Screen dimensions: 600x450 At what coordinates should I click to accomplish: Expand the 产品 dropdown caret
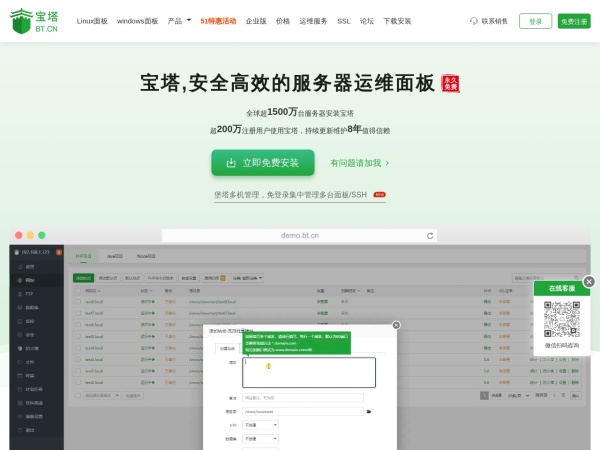click(x=189, y=20)
